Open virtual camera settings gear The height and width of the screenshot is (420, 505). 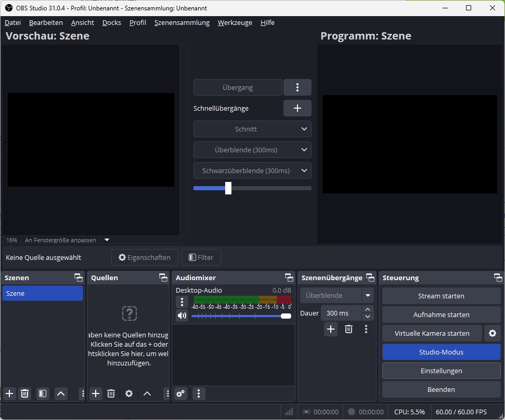(492, 333)
